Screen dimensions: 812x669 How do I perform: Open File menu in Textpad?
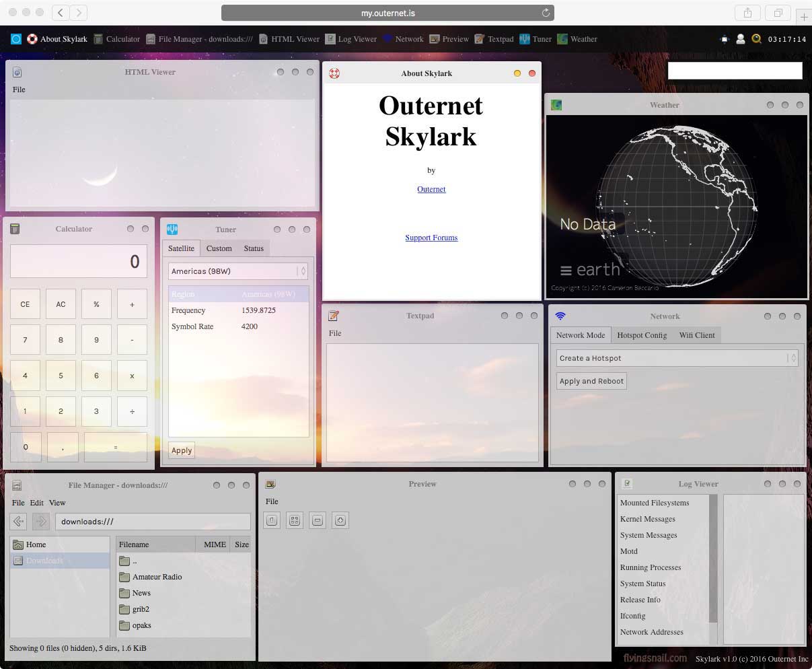[x=335, y=333]
